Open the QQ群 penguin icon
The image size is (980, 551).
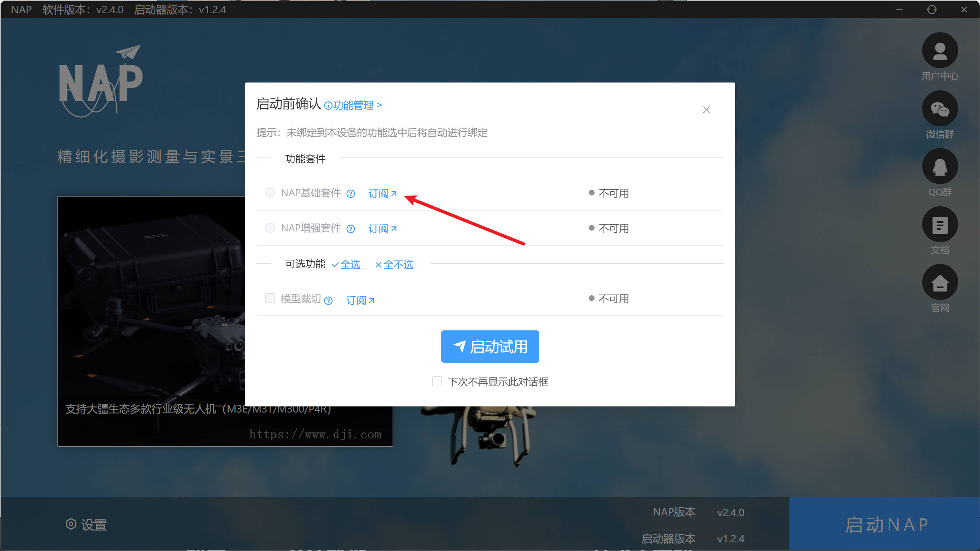[x=939, y=166]
